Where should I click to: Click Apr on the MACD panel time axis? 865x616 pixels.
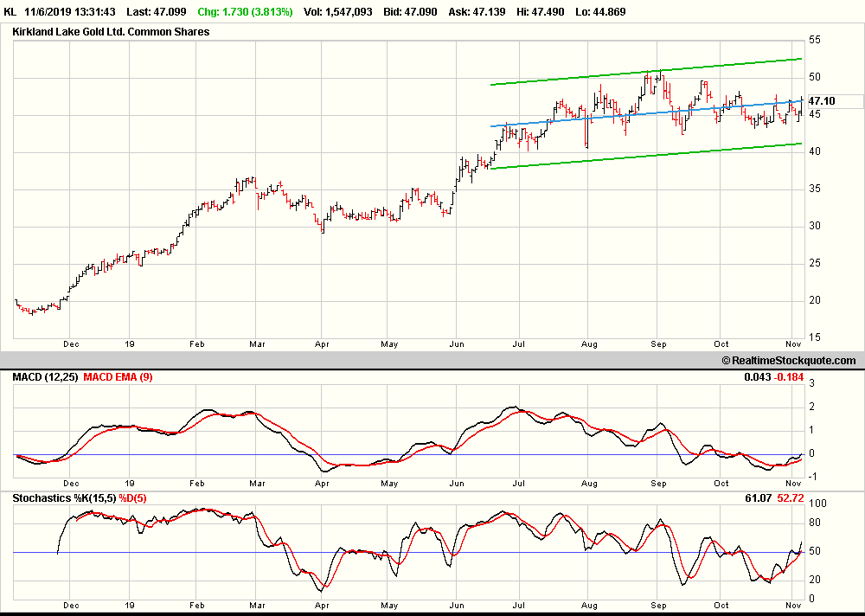click(322, 483)
